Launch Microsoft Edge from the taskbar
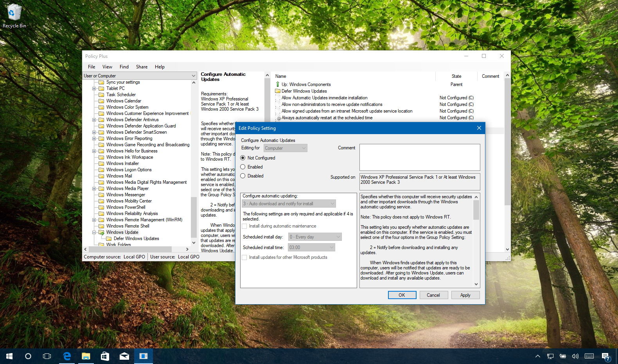This screenshot has width=618, height=364. [x=67, y=356]
